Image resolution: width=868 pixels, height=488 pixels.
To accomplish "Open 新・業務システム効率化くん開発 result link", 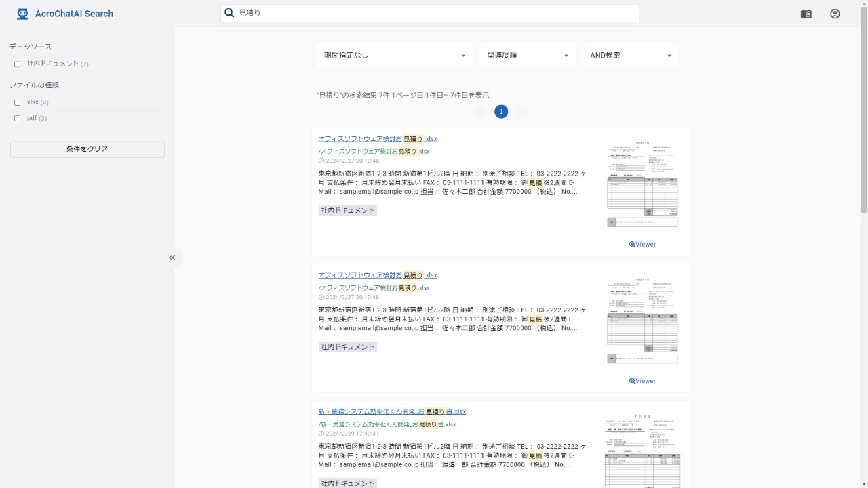I will pos(392,411).
